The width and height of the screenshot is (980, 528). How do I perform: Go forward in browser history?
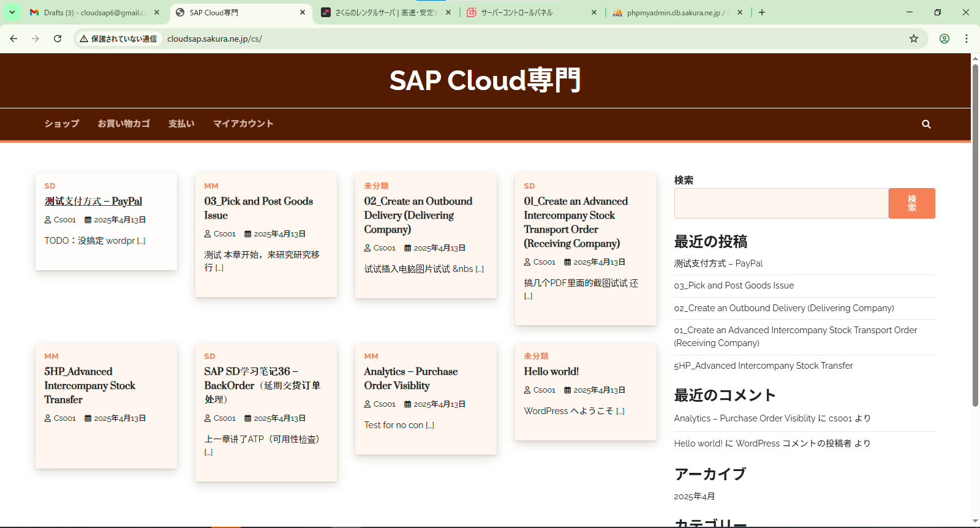tap(36, 39)
